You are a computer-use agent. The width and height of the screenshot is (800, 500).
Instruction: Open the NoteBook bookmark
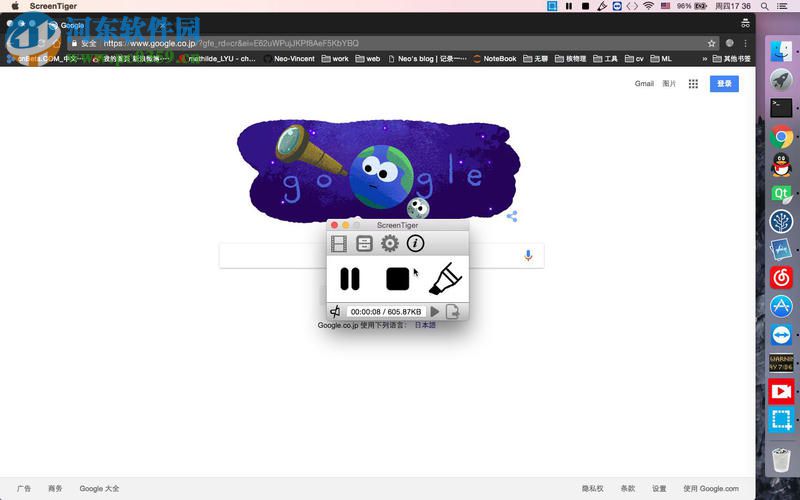(x=495, y=59)
